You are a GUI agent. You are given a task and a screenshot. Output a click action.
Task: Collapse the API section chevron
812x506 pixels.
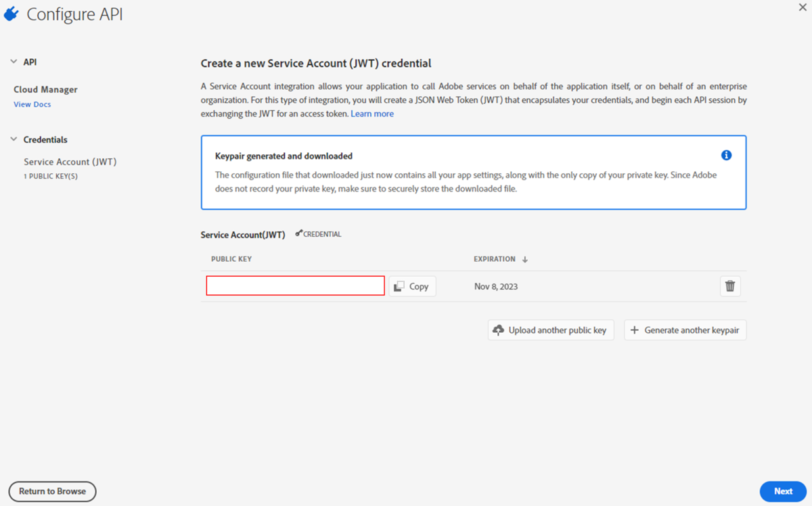pos(14,62)
